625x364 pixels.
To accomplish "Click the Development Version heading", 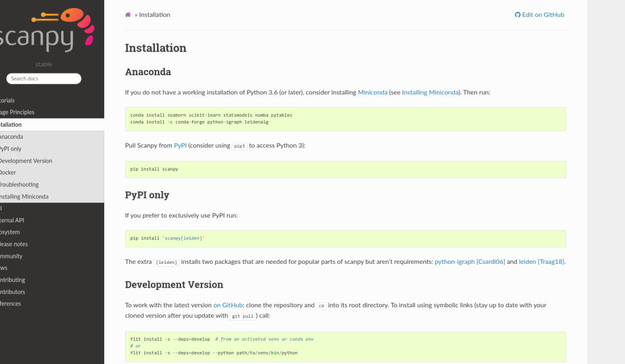I will click(174, 285).
